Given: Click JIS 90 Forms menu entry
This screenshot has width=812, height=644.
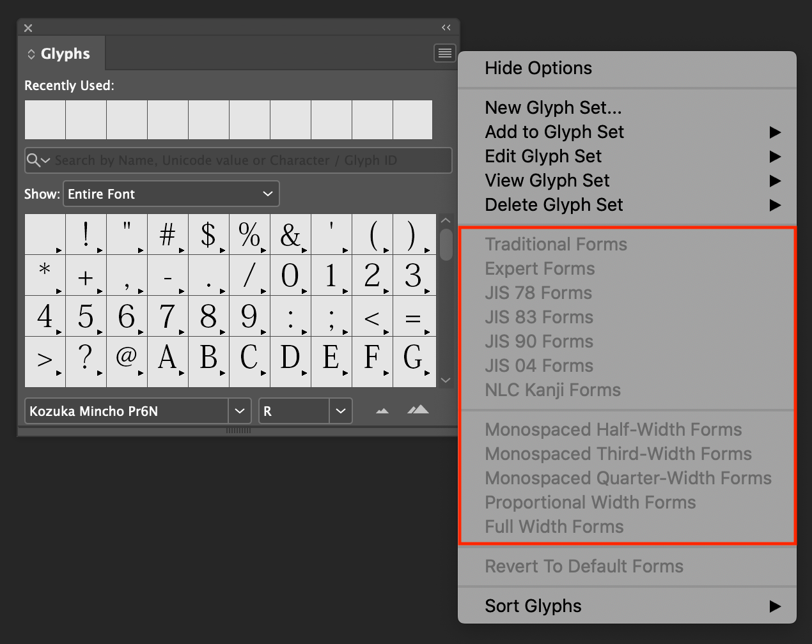Looking at the screenshot, I should 627,341.
